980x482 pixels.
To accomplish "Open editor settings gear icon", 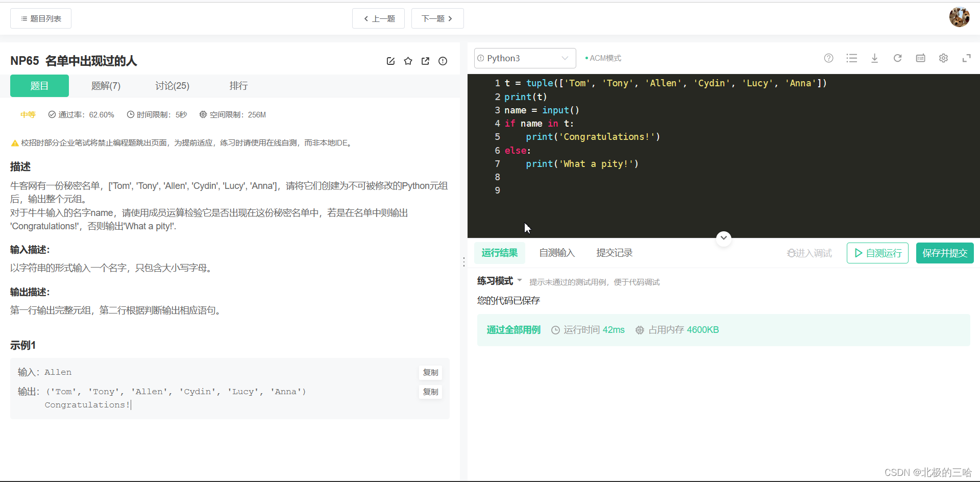I will [943, 58].
